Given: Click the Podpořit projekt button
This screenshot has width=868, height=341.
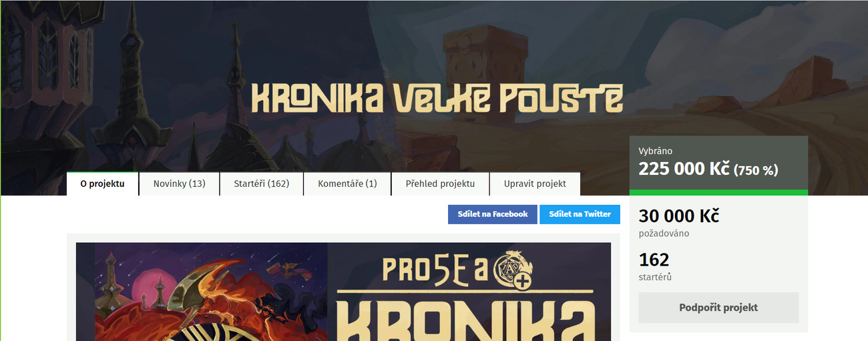Looking at the screenshot, I should 718,308.
